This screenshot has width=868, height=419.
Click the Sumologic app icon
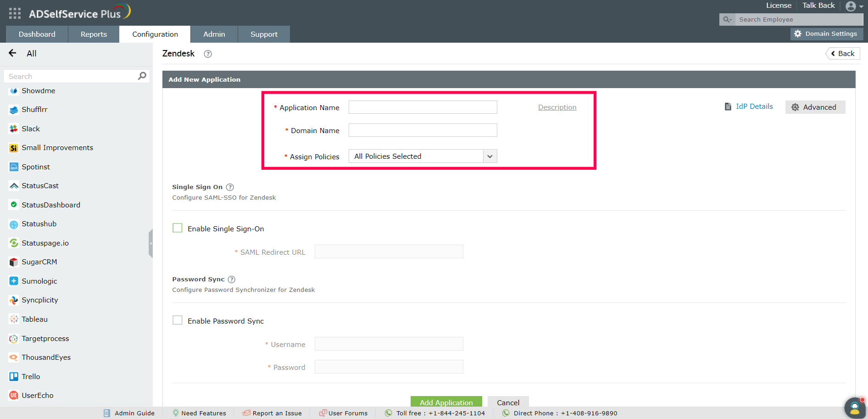click(14, 281)
